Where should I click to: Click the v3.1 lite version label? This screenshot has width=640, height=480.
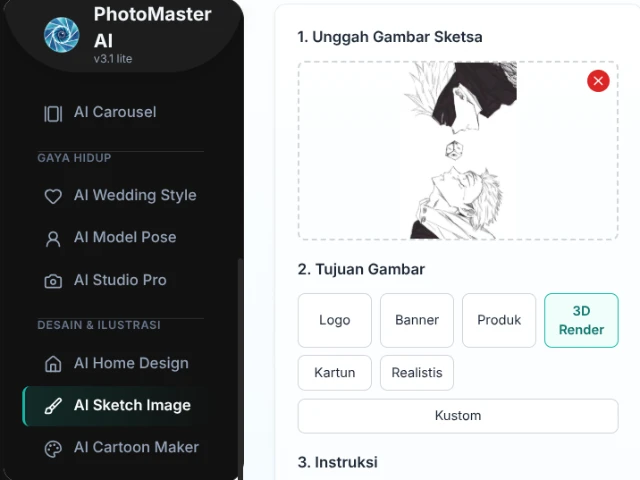pyautogui.click(x=113, y=59)
